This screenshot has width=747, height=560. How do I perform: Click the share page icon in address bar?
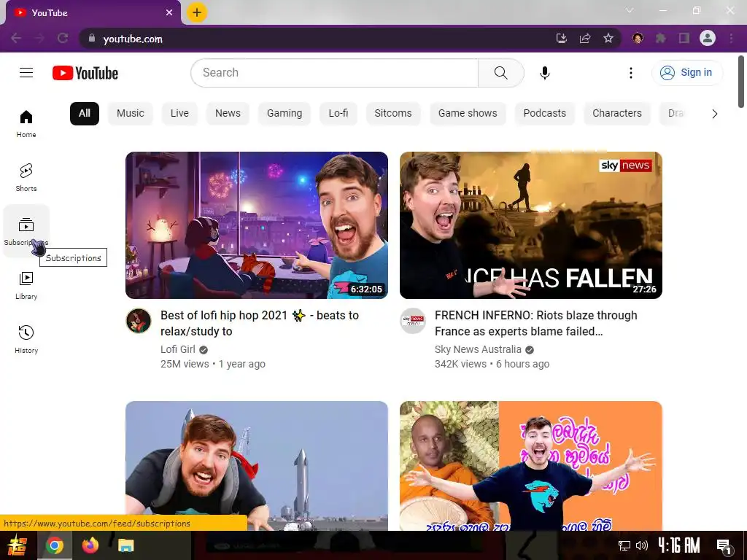tap(585, 39)
